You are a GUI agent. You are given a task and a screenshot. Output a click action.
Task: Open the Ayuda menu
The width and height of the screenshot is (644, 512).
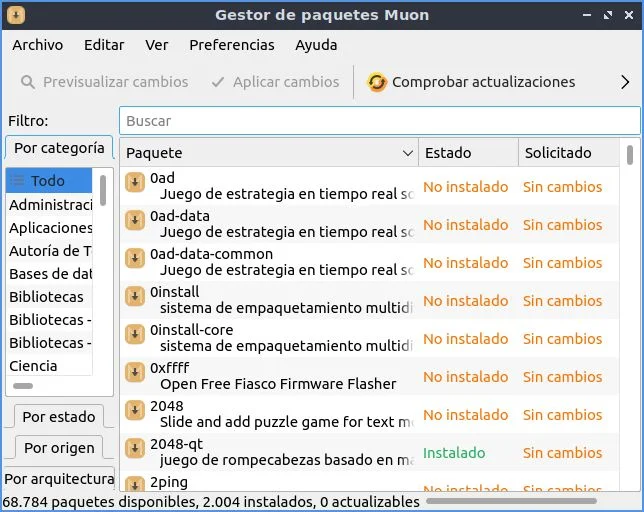tap(316, 45)
